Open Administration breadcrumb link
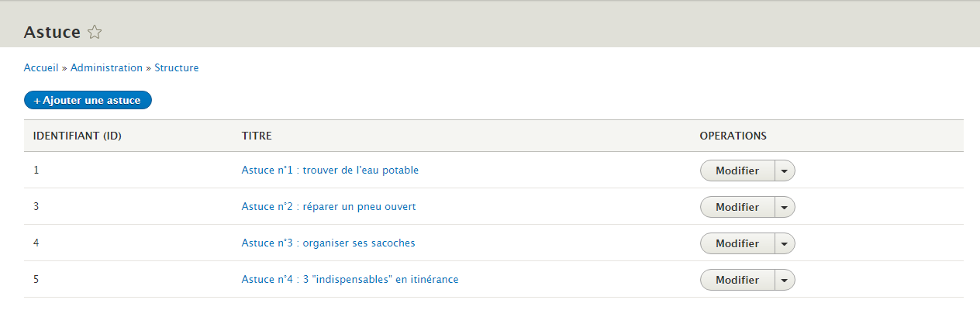Image resolution: width=980 pixels, height=317 pixels. coord(106,68)
